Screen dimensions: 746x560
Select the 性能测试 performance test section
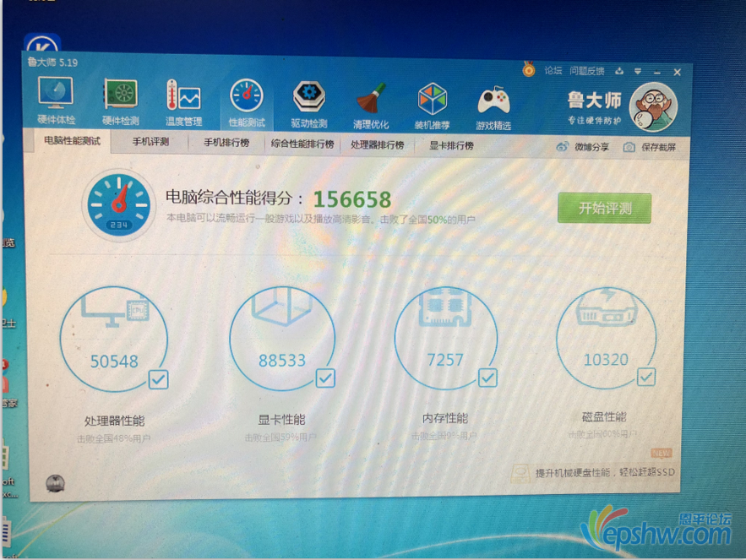tap(247, 104)
